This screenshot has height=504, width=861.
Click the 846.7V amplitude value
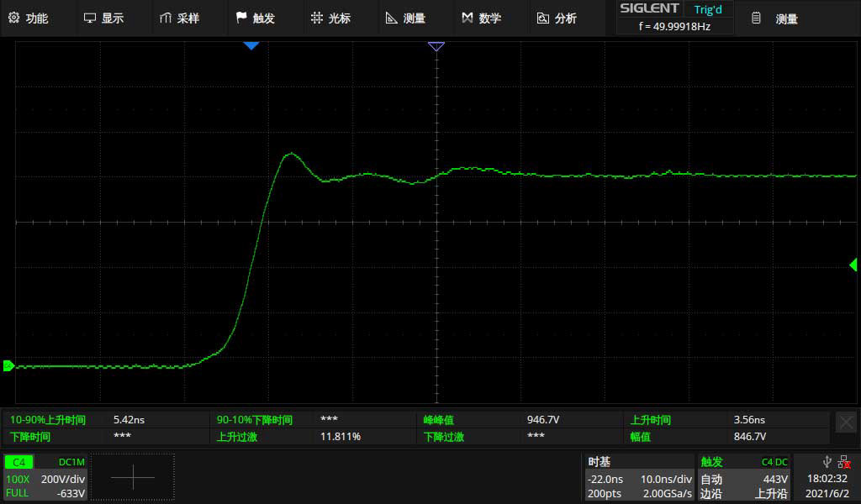coord(750,437)
